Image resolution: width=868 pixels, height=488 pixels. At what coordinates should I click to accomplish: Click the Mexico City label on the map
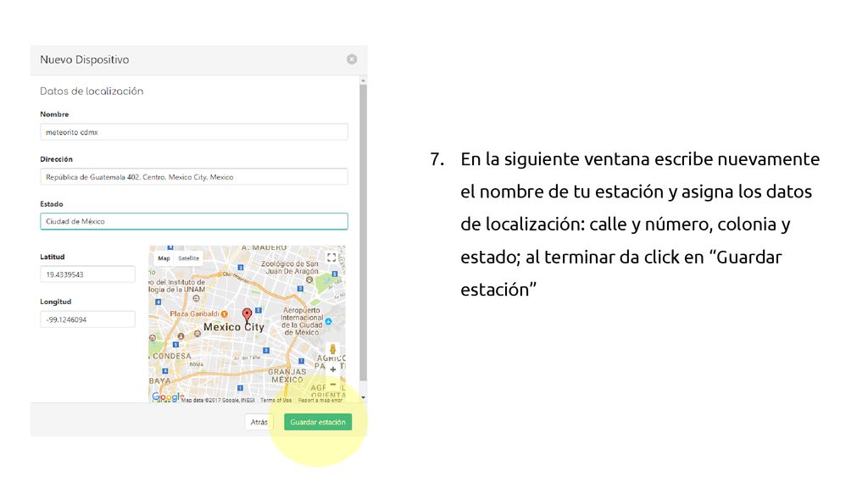pos(234,327)
